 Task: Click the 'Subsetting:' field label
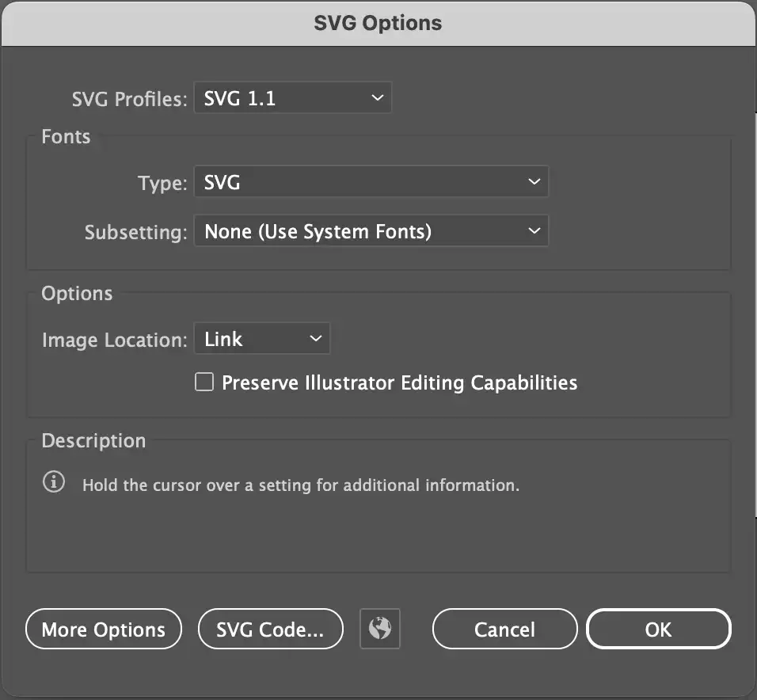point(135,233)
